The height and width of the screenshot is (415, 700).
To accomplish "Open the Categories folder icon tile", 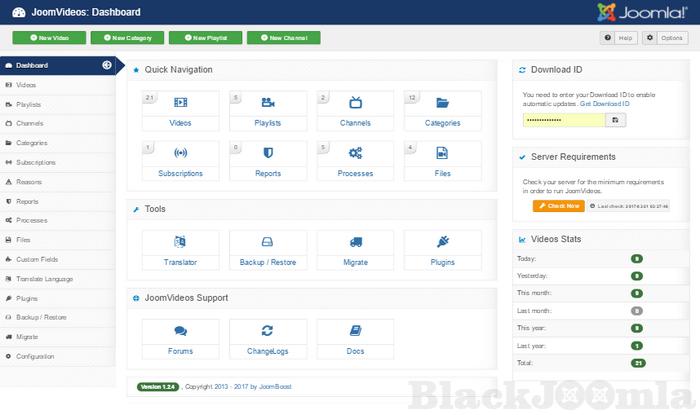I will point(442,103).
